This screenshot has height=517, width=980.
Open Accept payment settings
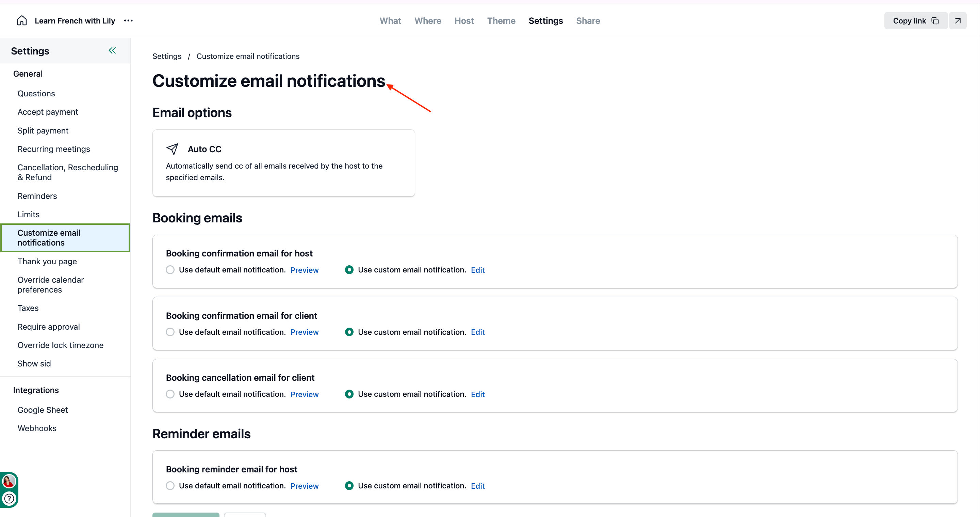[x=48, y=112]
